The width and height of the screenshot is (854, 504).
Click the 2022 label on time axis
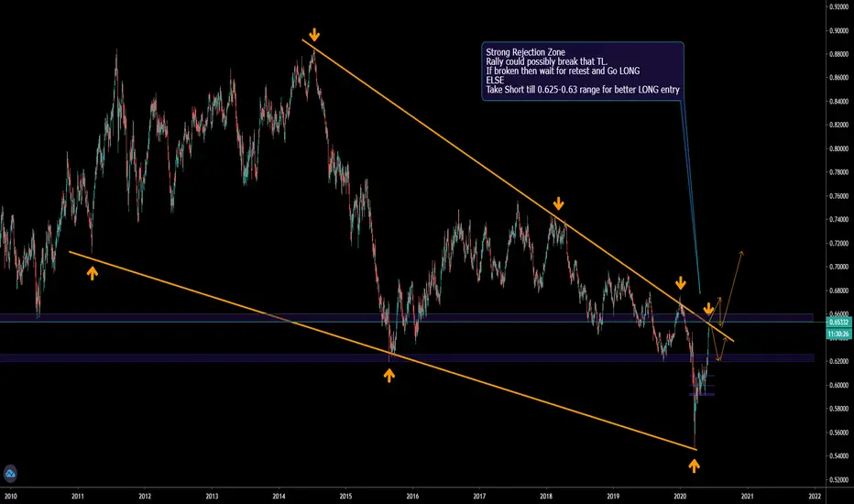pos(815,497)
